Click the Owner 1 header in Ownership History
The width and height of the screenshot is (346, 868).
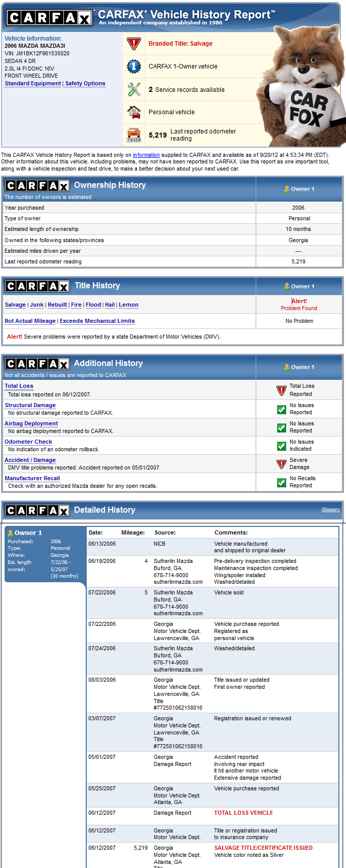click(299, 189)
